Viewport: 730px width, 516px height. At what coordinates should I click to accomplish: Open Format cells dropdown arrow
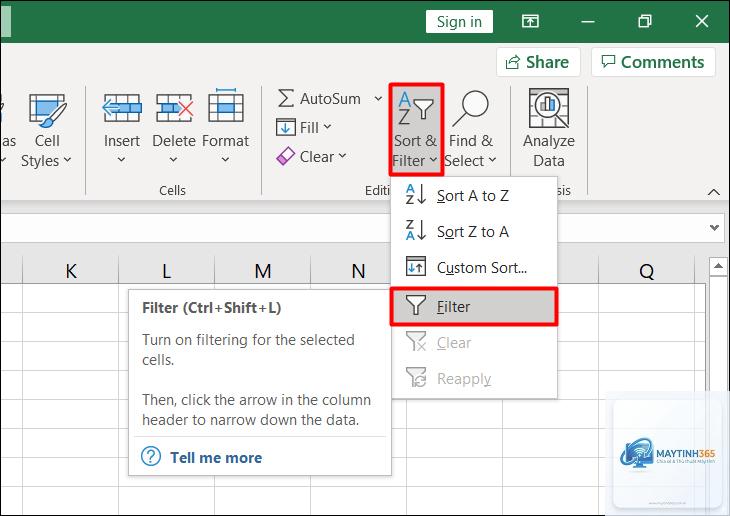click(225, 159)
